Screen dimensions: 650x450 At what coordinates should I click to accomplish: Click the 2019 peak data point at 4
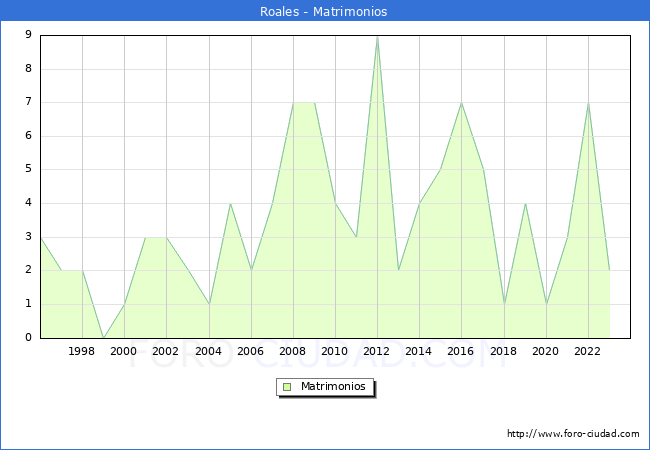pos(525,203)
